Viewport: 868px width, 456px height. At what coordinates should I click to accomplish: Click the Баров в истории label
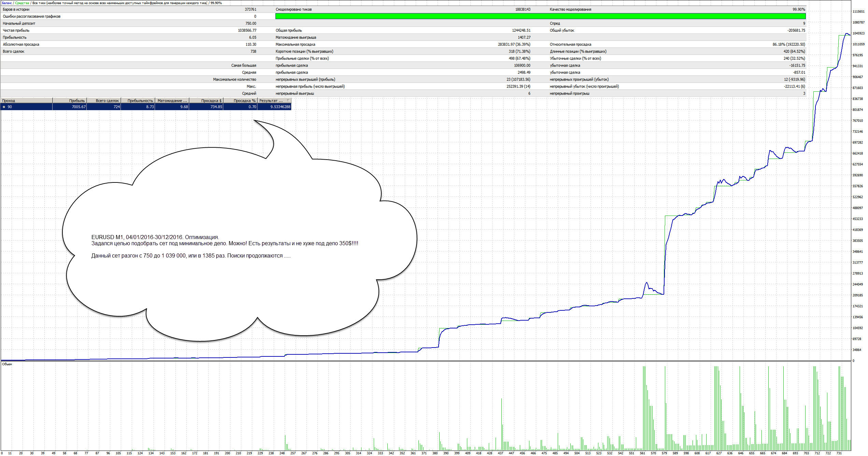(x=16, y=9)
